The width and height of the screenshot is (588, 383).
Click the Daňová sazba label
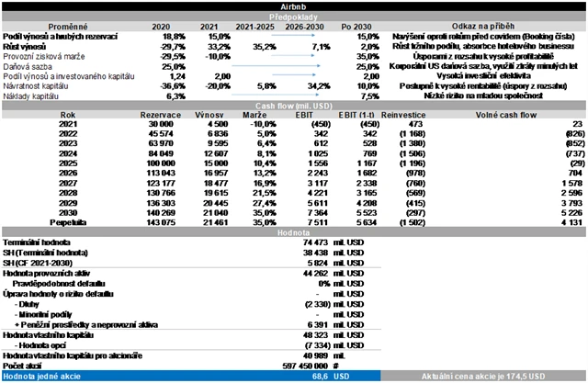coord(28,66)
